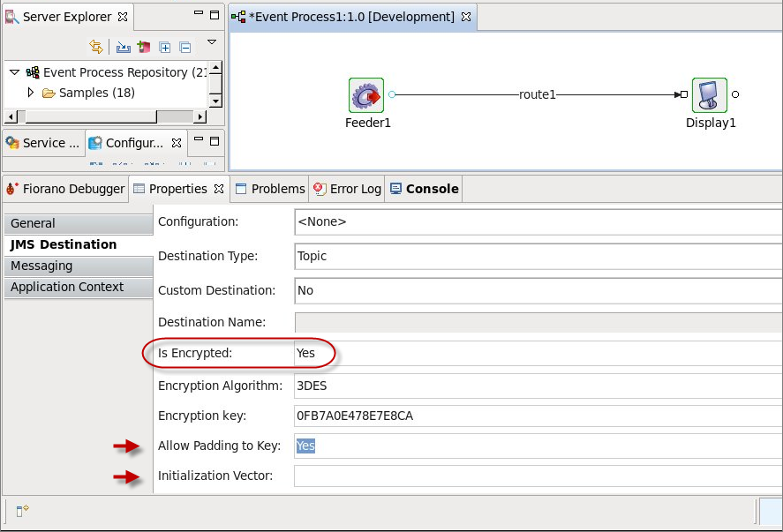The width and height of the screenshot is (783, 532).
Task: Select the Feeder1 component icon
Action: (x=366, y=94)
